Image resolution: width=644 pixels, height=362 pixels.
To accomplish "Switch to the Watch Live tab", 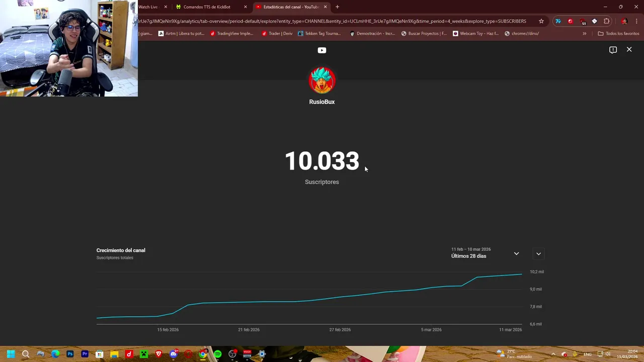I will point(149,7).
